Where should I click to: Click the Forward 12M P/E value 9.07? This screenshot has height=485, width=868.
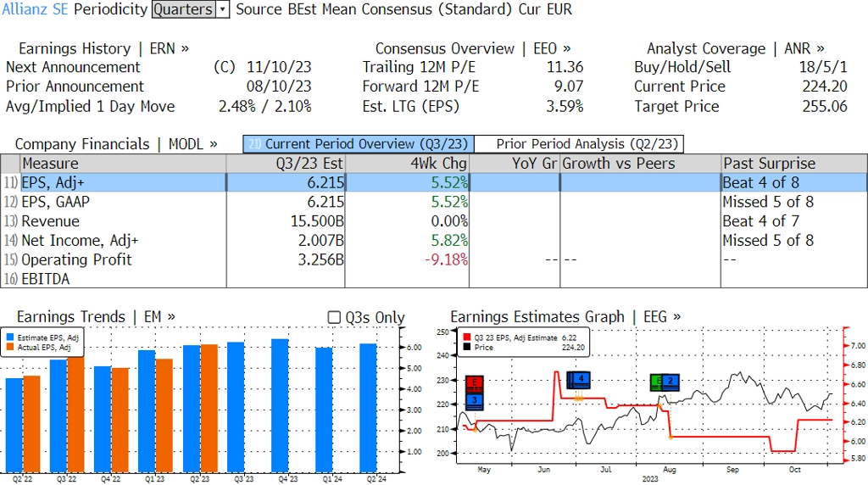coord(569,86)
